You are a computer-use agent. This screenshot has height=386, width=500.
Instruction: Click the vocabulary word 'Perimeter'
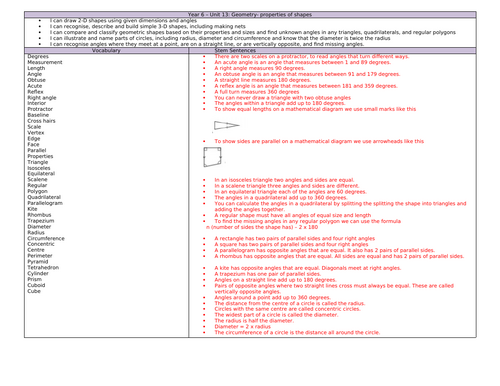coord(40,256)
